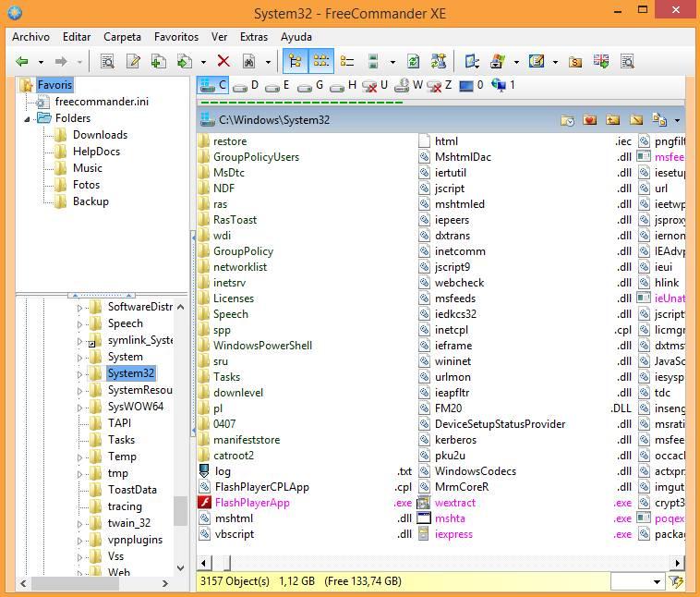
Task: Open the Carpeta menu
Action: (x=122, y=37)
